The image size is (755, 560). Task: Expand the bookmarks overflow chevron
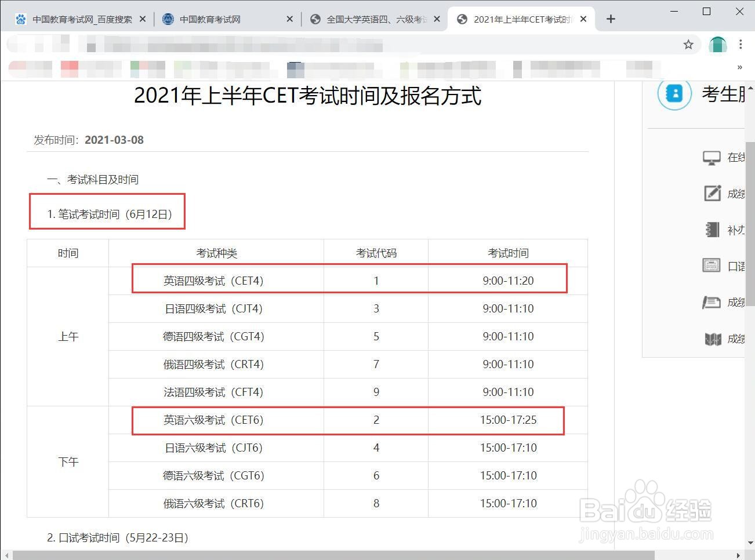(740, 67)
